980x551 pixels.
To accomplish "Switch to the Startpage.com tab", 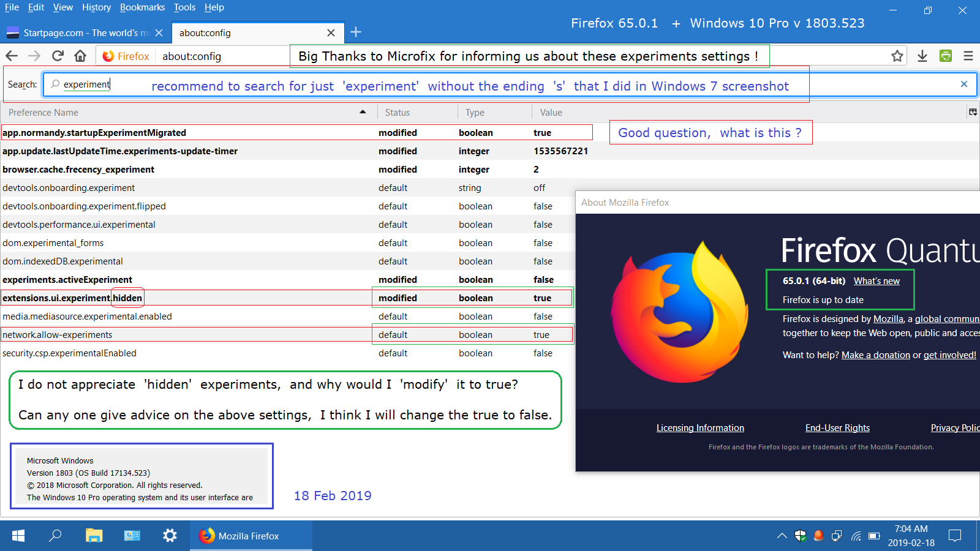I will coord(86,33).
